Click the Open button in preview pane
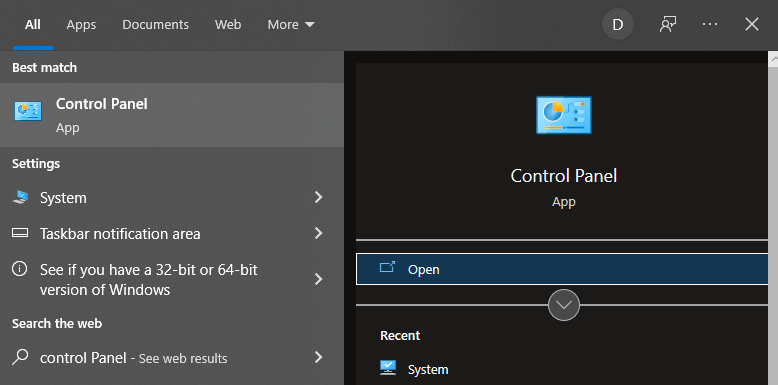This screenshot has width=778, height=385. pyautogui.click(x=562, y=269)
